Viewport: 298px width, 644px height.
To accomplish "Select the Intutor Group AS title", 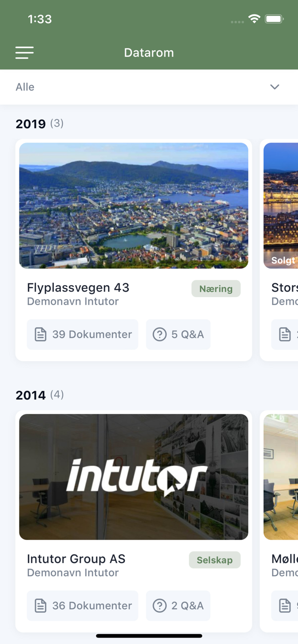I will [x=76, y=559].
